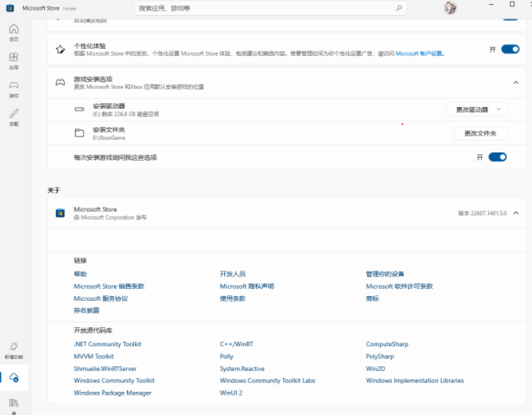This screenshot has width=532, height=415.
Task: Open What's New (新增功能) in sidebar
Action: 14,350
